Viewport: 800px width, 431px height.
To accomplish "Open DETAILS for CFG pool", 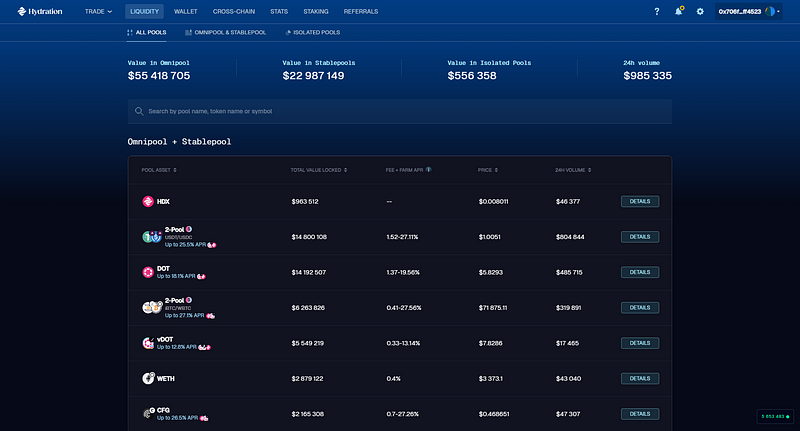I will coord(640,414).
